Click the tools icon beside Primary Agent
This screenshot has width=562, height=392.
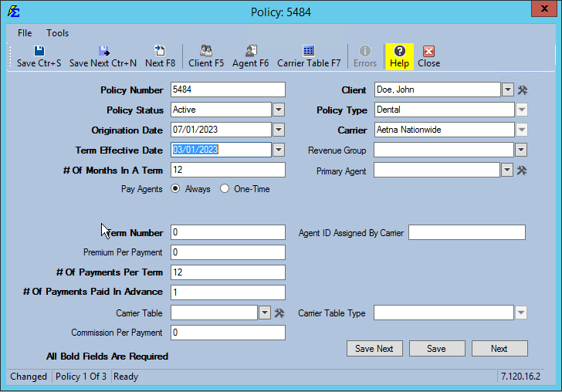point(522,171)
